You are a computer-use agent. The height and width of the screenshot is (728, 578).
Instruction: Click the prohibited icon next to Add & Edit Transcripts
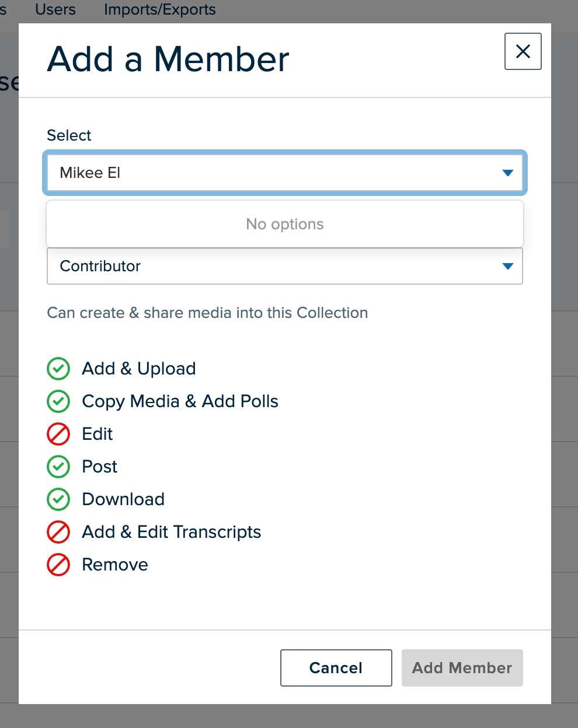58,532
